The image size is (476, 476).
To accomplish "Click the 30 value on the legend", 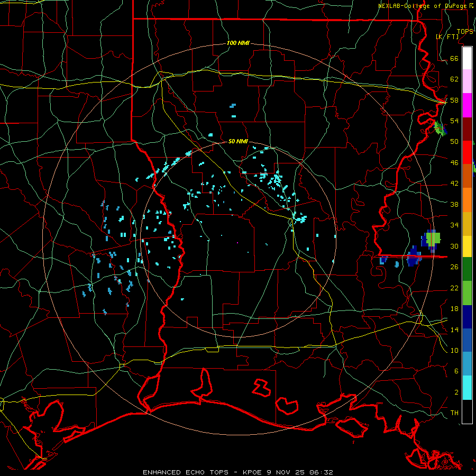I will click(x=454, y=246).
